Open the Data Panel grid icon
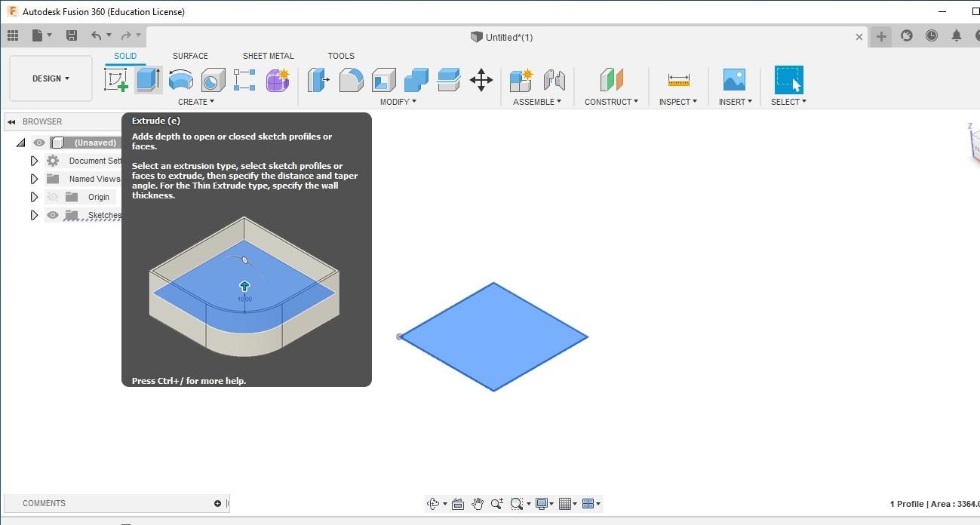 (13, 35)
